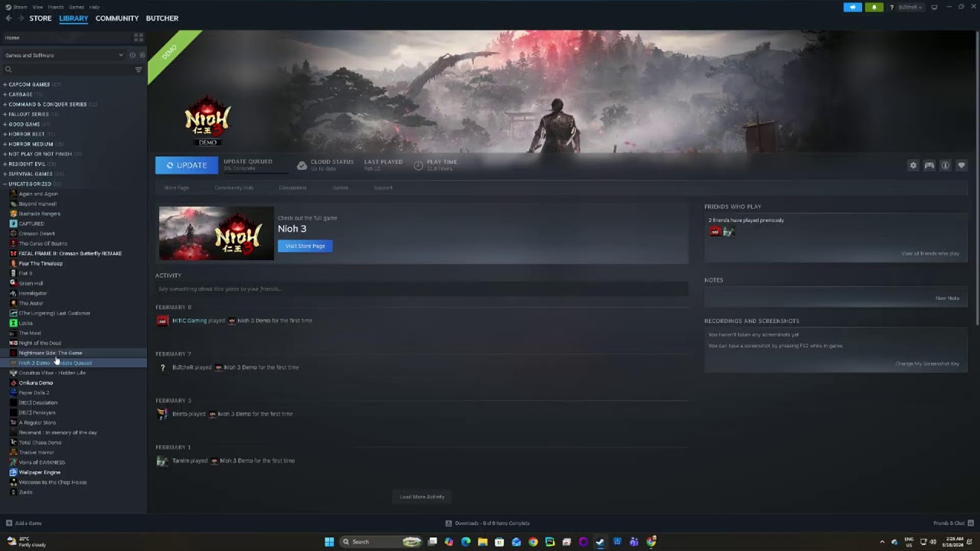This screenshot has height=551, width=980.
Task: Expand the FALLOUT SERIES collection
Action: (x=5, y=114)
